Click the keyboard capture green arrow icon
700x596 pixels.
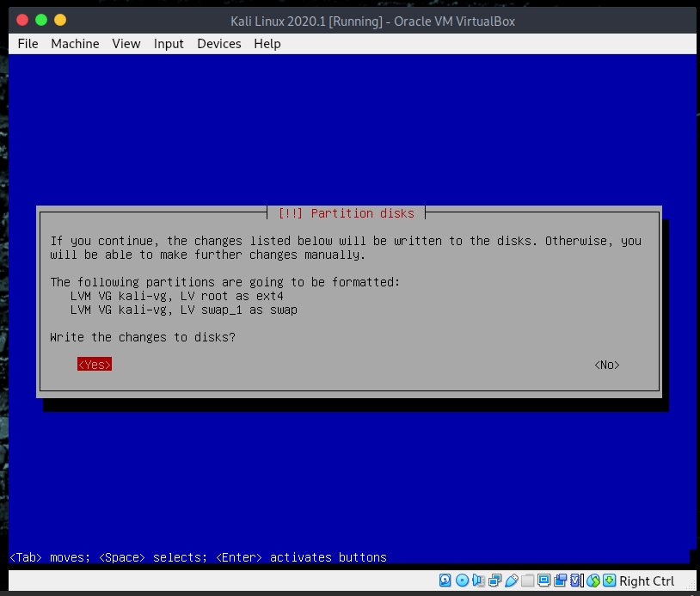pos(609,581)
